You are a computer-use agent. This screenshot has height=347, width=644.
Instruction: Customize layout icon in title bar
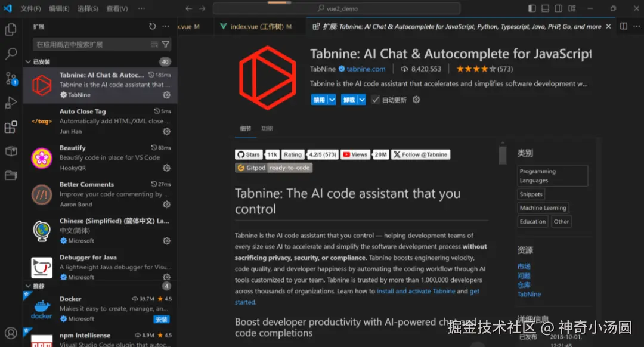[572, 8]
